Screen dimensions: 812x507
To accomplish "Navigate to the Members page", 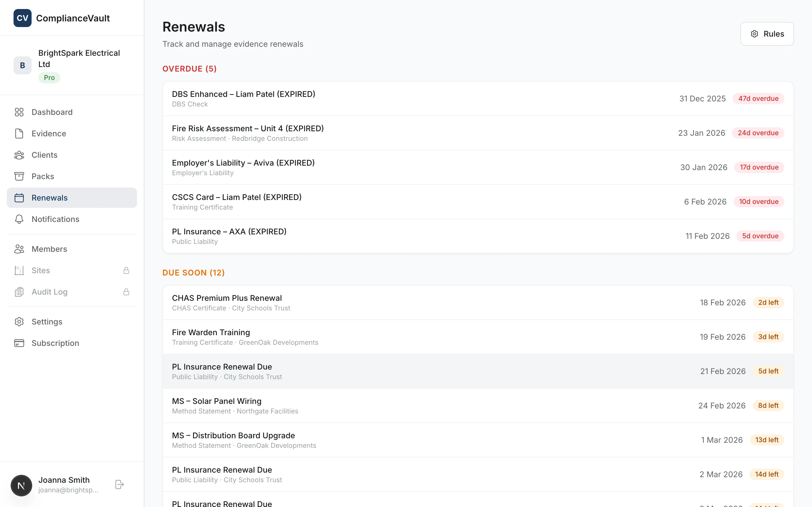I will click(49, 249).
